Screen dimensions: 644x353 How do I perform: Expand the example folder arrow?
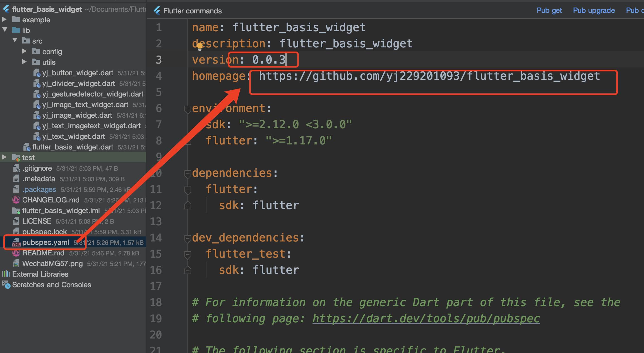point(4,19)
